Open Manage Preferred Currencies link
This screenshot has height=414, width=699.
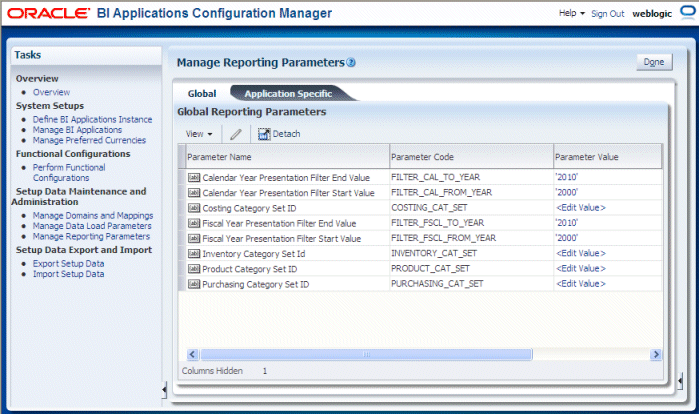coord(89,140)
